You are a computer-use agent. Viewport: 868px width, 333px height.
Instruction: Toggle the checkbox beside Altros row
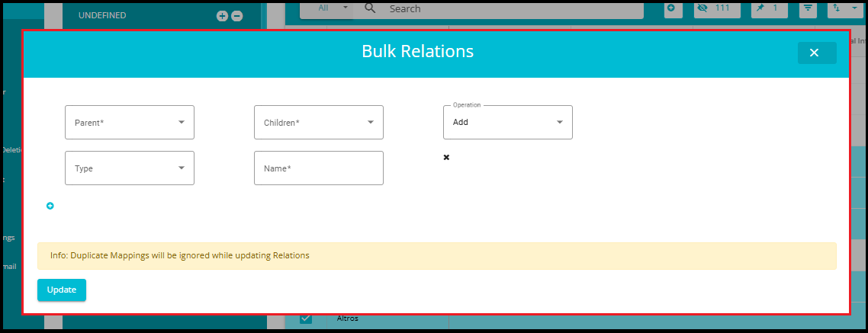[306, 318]
